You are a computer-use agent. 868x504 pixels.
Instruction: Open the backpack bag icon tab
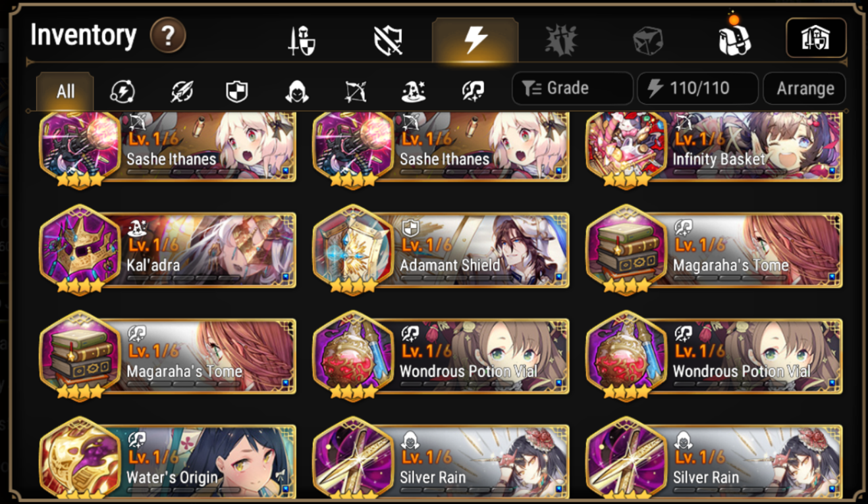734,39
